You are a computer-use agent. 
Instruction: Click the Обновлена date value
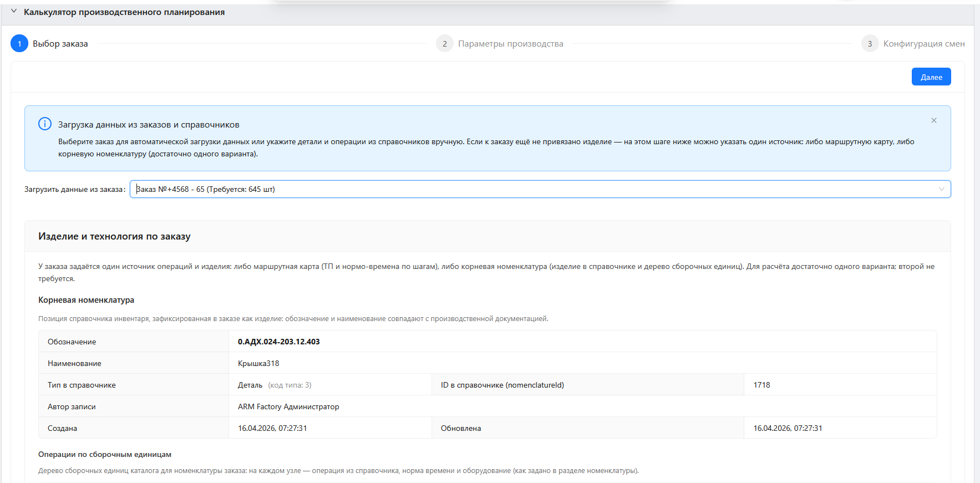click(x=788, y=428)
